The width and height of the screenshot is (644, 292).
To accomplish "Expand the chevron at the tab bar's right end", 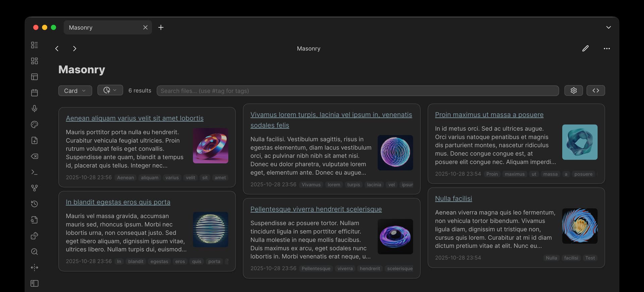I will [608, 27].
